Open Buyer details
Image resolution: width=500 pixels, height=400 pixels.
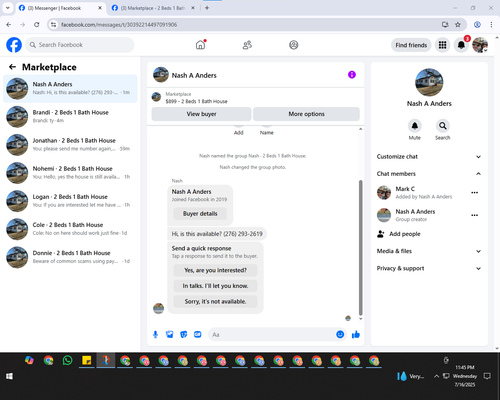tap(200, 214)
